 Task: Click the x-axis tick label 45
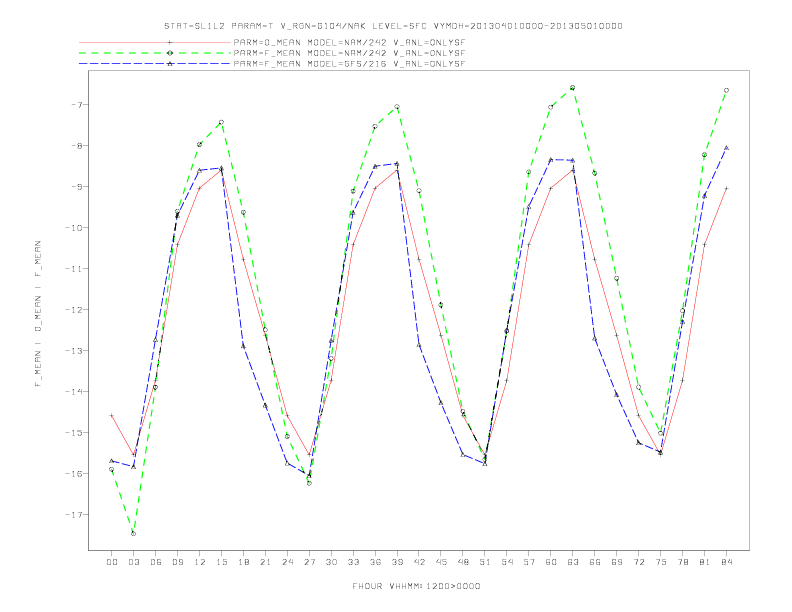pos(441,562)
